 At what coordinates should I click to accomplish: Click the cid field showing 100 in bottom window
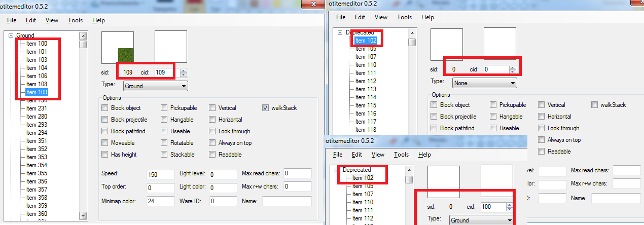pos(493,207)
